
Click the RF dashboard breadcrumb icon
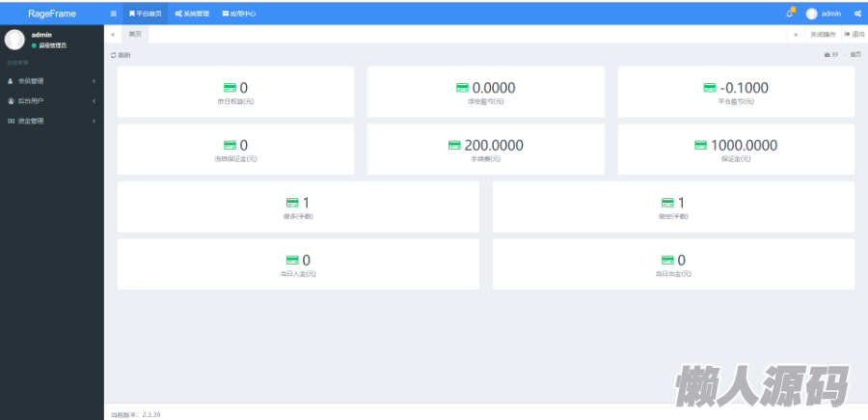pyautogui.click(x=827, y=55)
